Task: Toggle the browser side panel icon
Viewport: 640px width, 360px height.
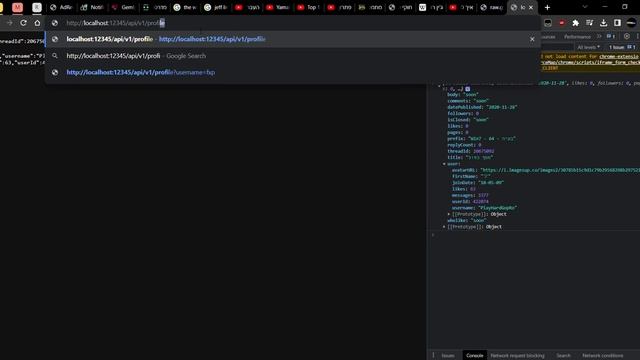Action: coord(617,23)
